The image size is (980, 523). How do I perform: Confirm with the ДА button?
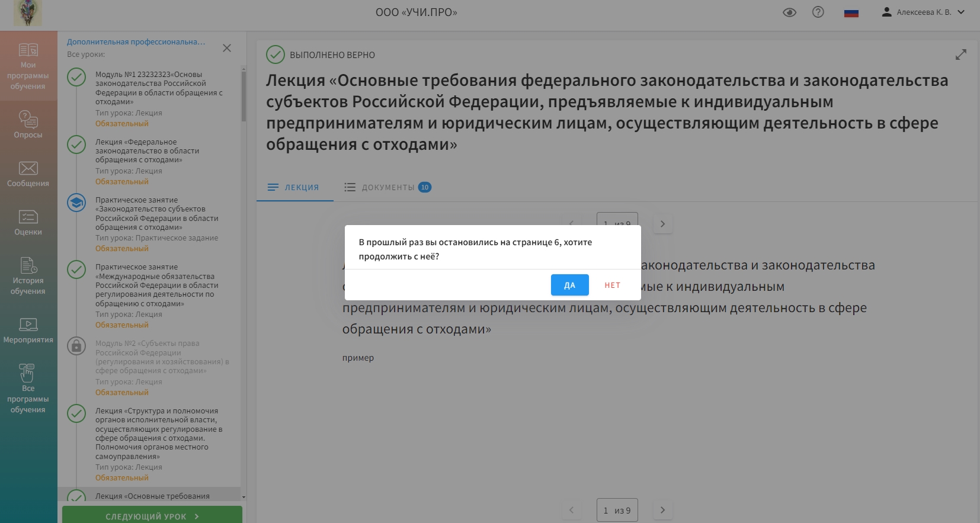[570, 285]
